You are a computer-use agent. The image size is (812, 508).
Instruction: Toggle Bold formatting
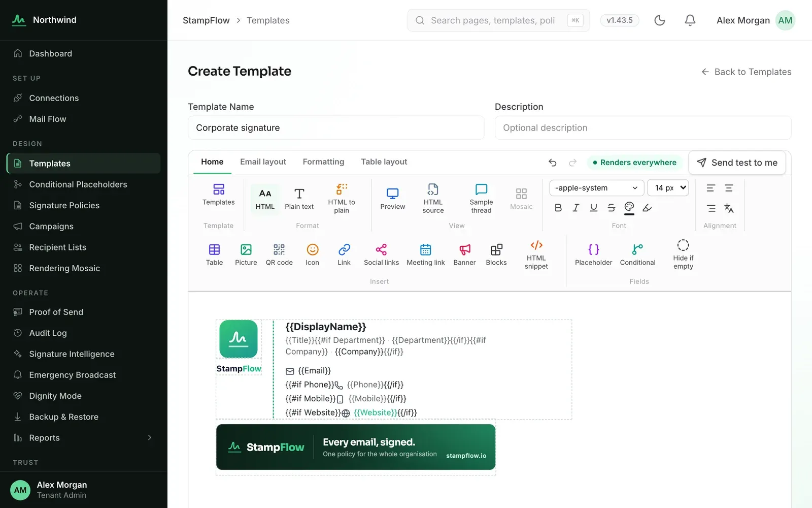coord(558,208)
